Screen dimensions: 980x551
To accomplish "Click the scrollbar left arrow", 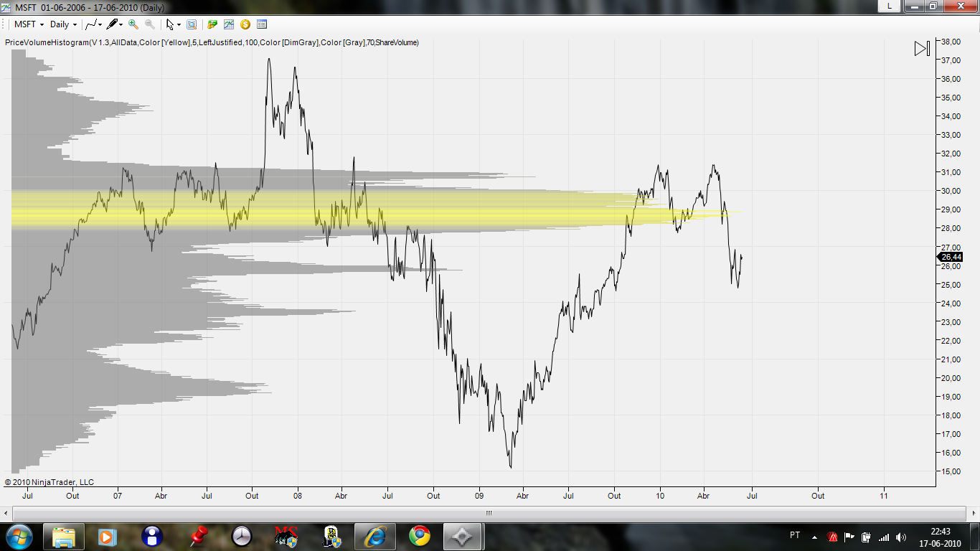I will (x=6, y=513).
